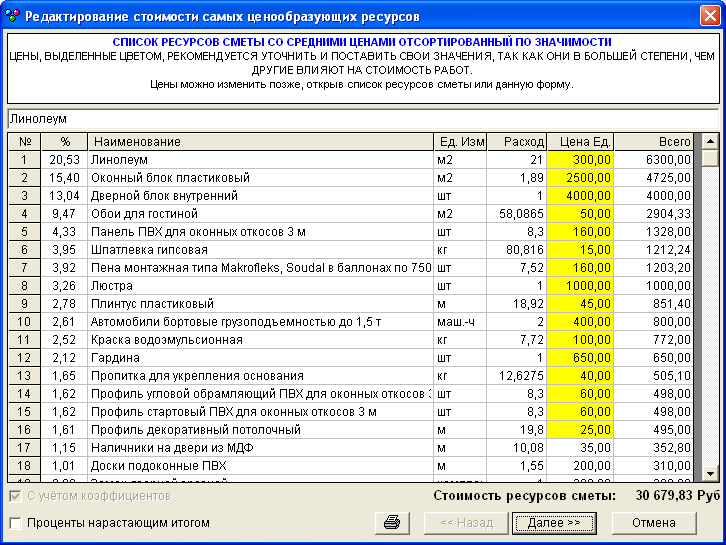The image size is (726, 545).
Task: Click the printer icon button
Action: coord(393,522)
